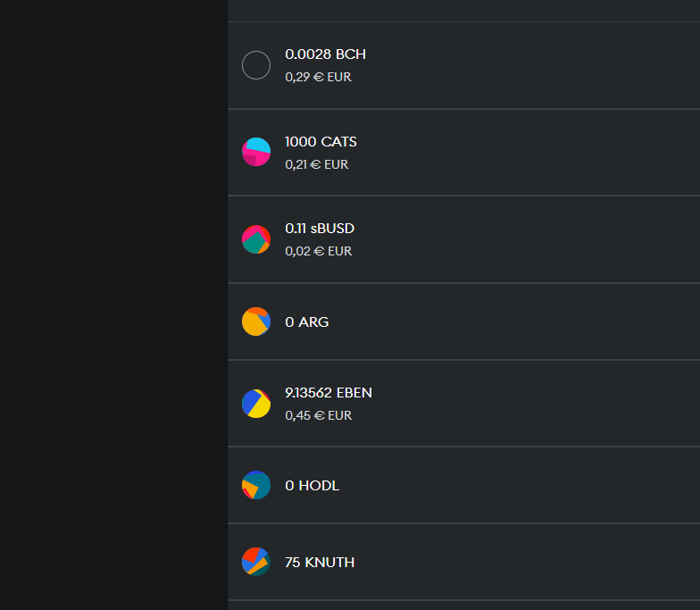Click the 0,02 € EUR value under sBUSD
The width and height of the screenshot is (700, 610).
tap(318, 251)
